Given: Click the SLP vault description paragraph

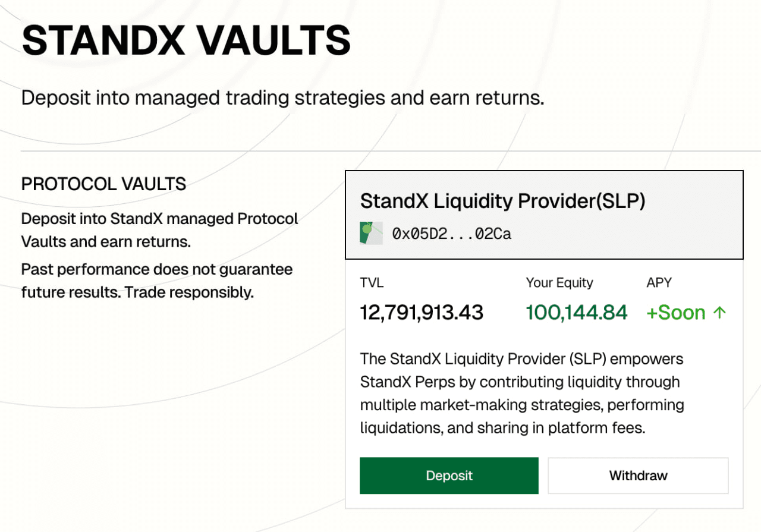Looking at the screenshot, I should [x=522, y=394].
